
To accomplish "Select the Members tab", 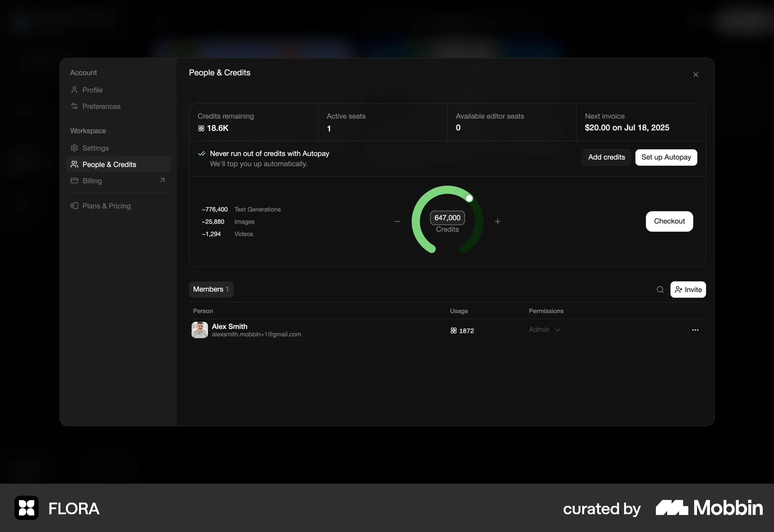I will click(211, 289).
